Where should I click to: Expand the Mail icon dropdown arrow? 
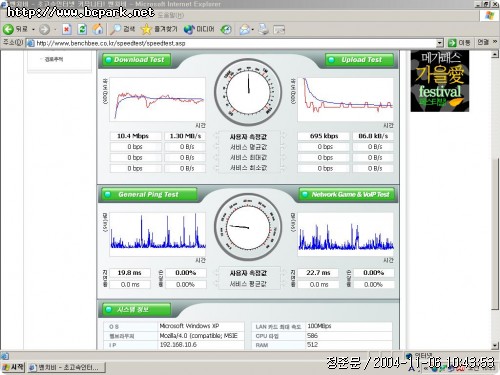252,30
